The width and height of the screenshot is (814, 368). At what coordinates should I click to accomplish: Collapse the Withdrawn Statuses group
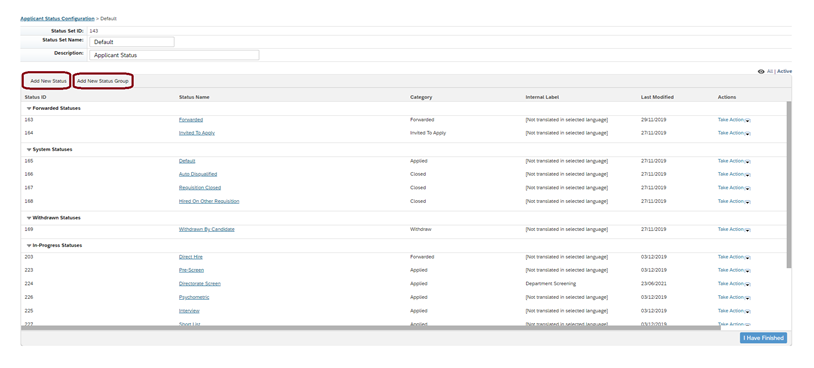(x=29, y=218)
